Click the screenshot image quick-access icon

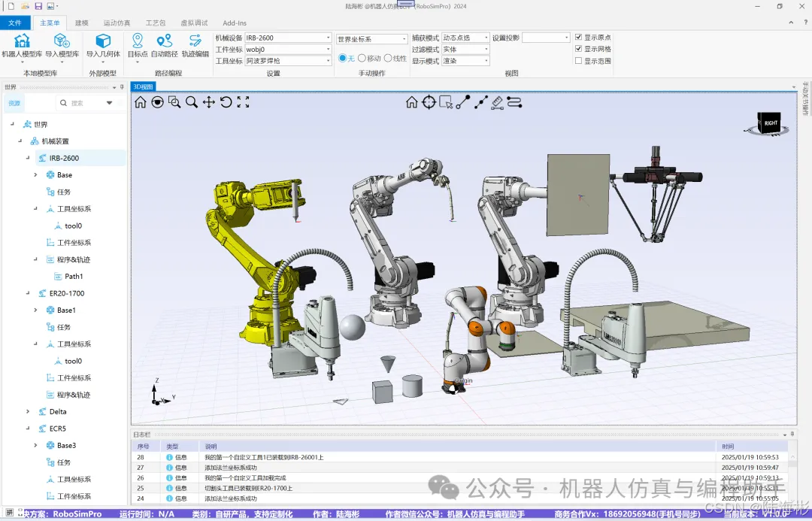pyautogui.click(x=50, y=6)
